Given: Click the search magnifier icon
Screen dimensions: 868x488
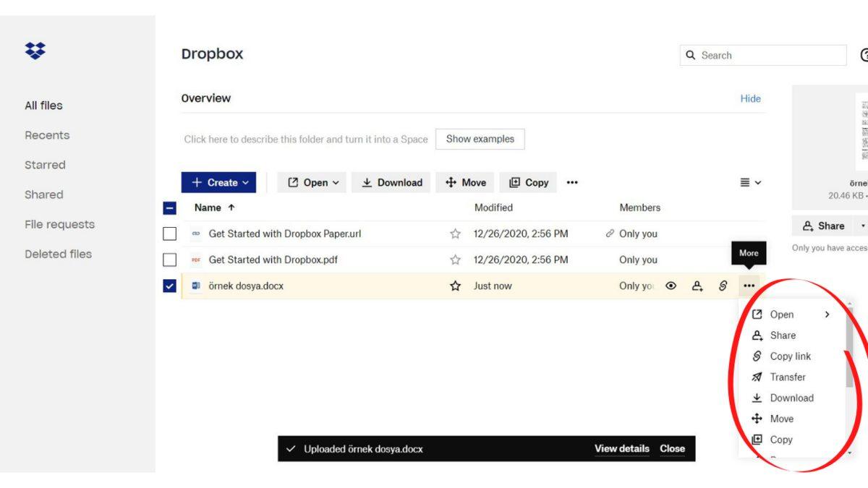Looking at the screenshot, I should click(692, 55).
